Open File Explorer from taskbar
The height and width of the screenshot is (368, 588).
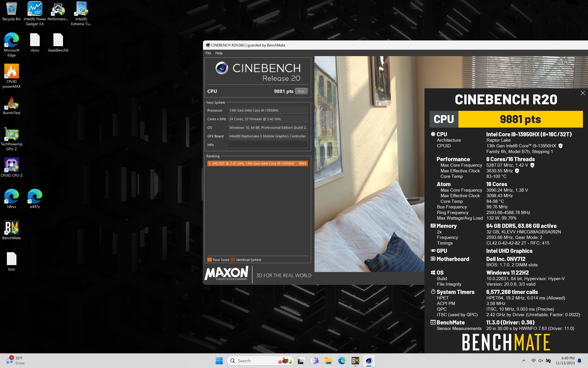pyautogui.click(x=328, y=361)
